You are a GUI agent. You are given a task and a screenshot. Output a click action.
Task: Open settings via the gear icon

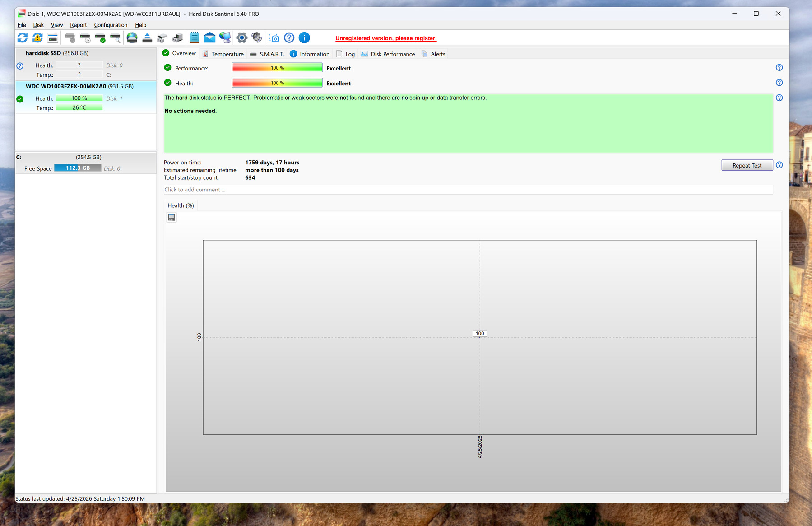[x=242, y=38]
